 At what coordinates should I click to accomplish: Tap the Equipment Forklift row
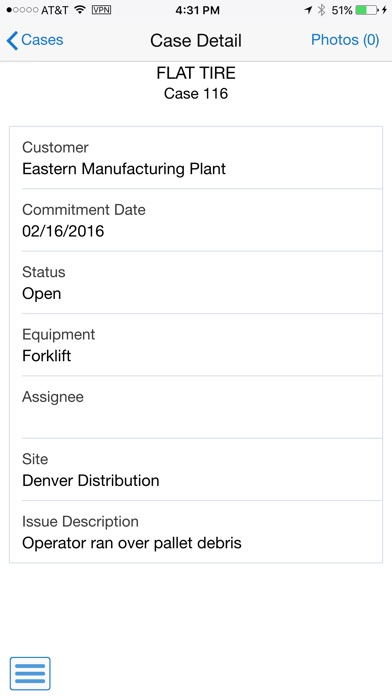(x=196, y=344)
